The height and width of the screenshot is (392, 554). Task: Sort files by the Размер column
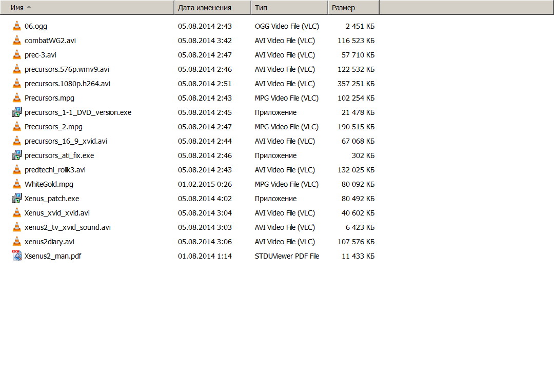pyautogui.click(x=353, y=7)
